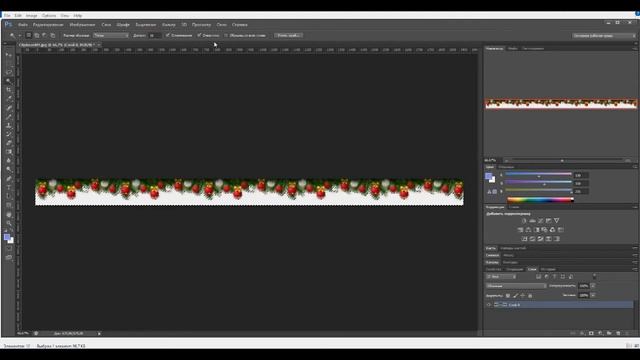Open the outer window Help menu
The height and width of the screenshot is (360, 640).
click(78, 16)
